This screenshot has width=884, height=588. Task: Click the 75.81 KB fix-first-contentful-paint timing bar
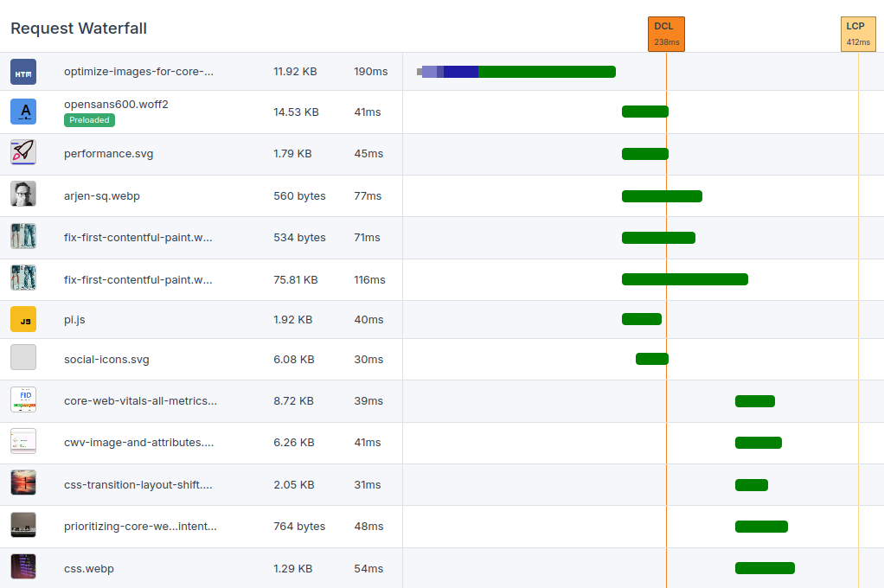tap(684, 279)
